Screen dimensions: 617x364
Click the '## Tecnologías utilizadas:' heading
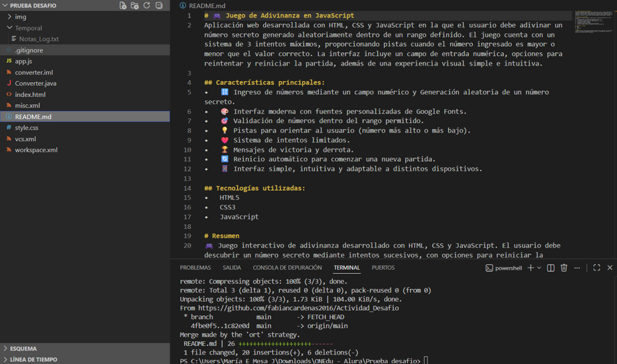point(255,188)
